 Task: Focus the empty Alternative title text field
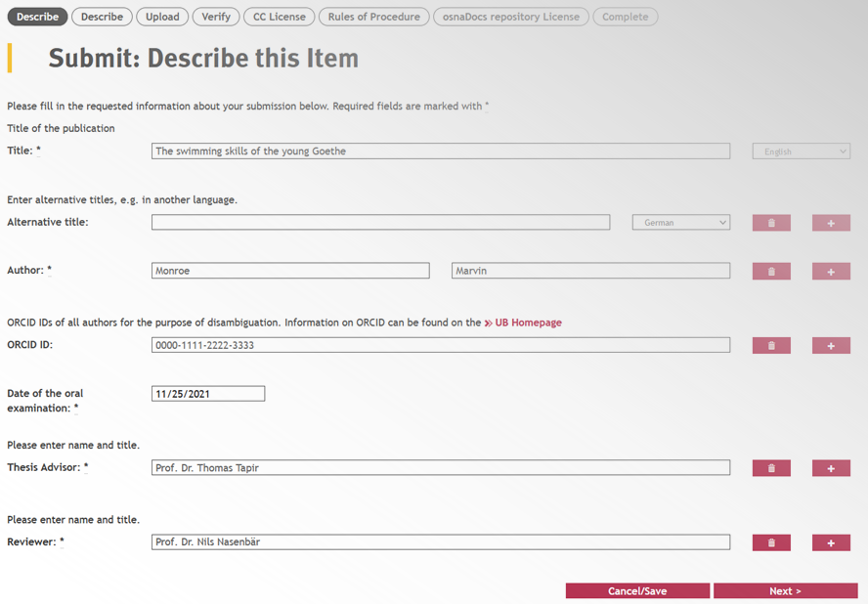click(380, 223)
